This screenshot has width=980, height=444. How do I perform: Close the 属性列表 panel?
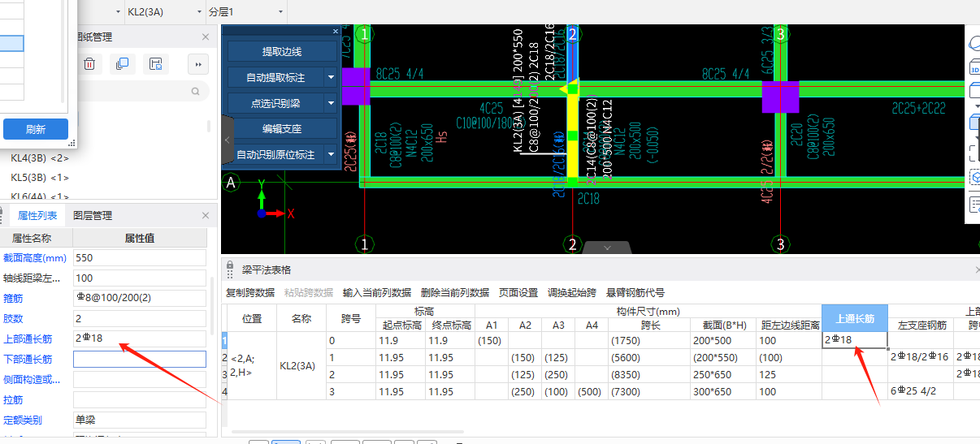click(206, 216)
